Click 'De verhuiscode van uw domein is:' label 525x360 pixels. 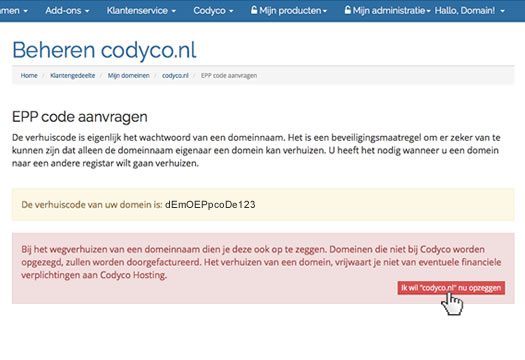(92, 205)
